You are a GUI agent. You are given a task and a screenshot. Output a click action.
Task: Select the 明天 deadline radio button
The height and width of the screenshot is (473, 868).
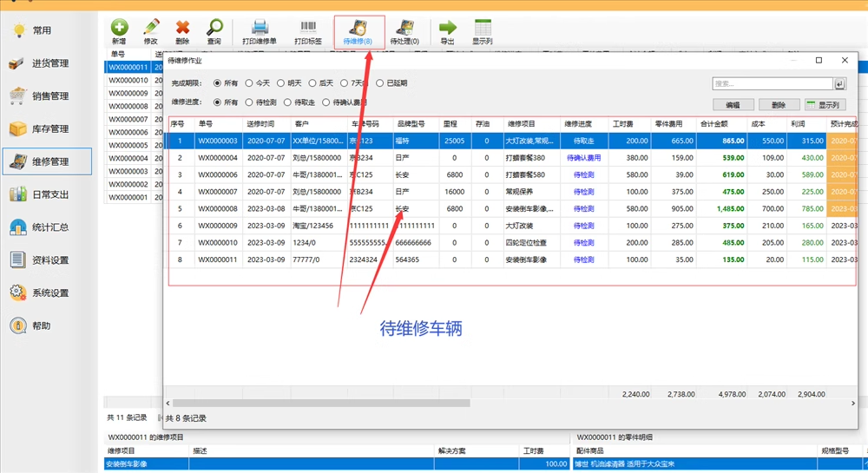coord(280,83)
